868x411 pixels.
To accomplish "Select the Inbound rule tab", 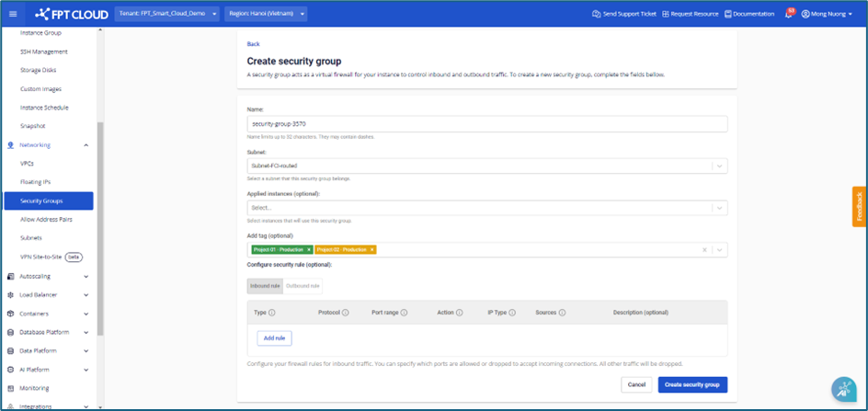I will click(265, 286).
